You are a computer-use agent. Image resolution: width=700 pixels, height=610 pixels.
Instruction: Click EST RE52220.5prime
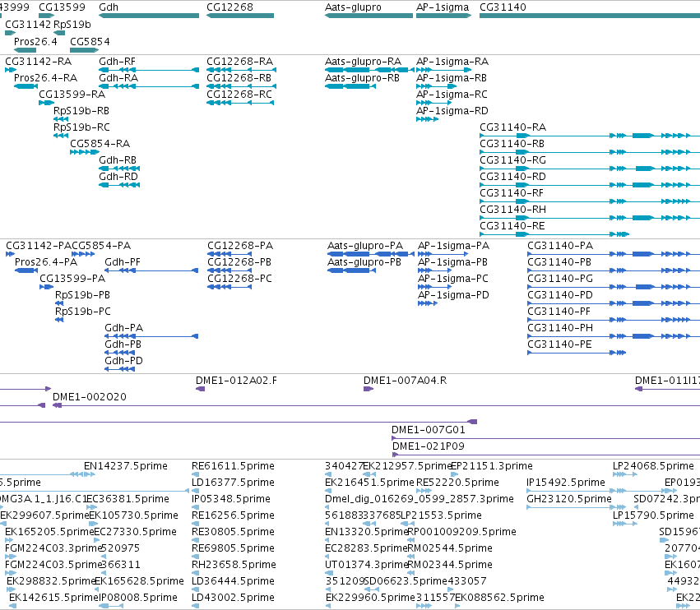[x=457, y=483]
